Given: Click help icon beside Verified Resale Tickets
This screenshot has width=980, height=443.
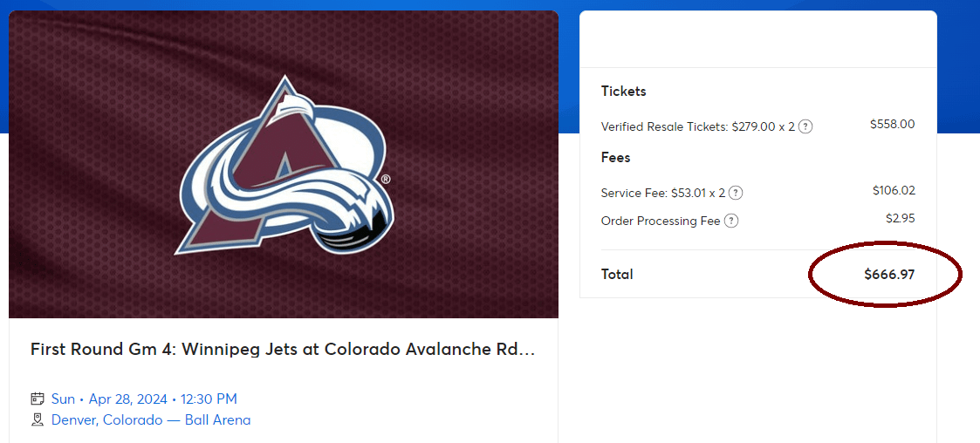Looking at the screenshot, I should pyautogui.click(x=805, y=126).
